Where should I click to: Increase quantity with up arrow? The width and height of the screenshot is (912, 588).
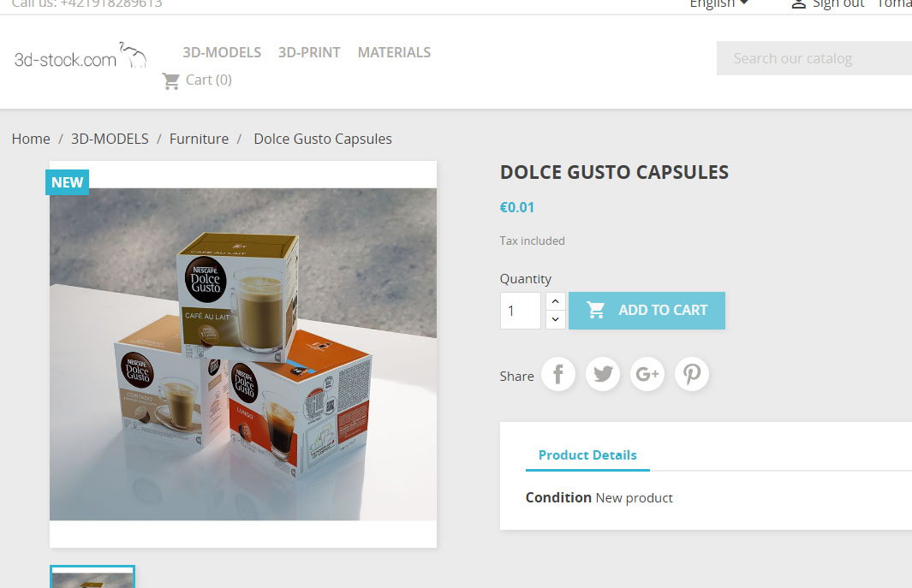tap(556, 301)
